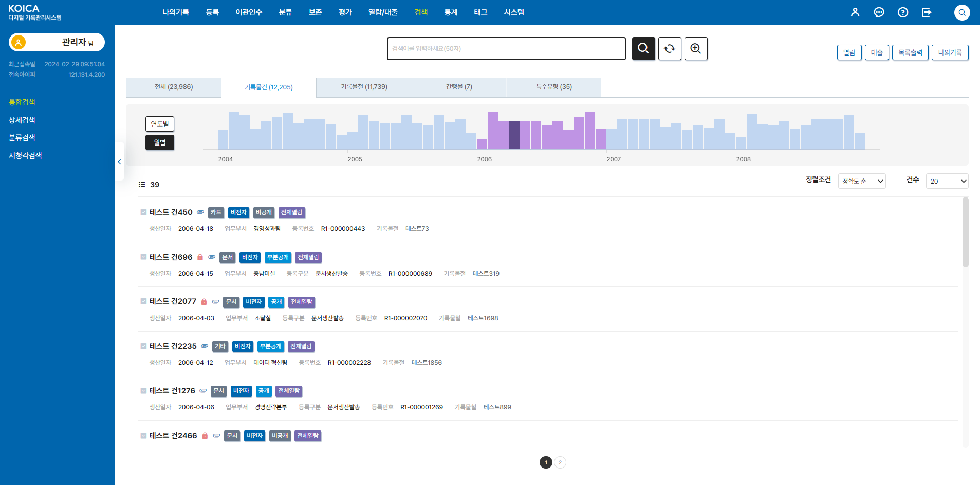This screenshot has height=485, width=980.
Task: Open 상세검색 in the sidebar
Action: point(22,120)
